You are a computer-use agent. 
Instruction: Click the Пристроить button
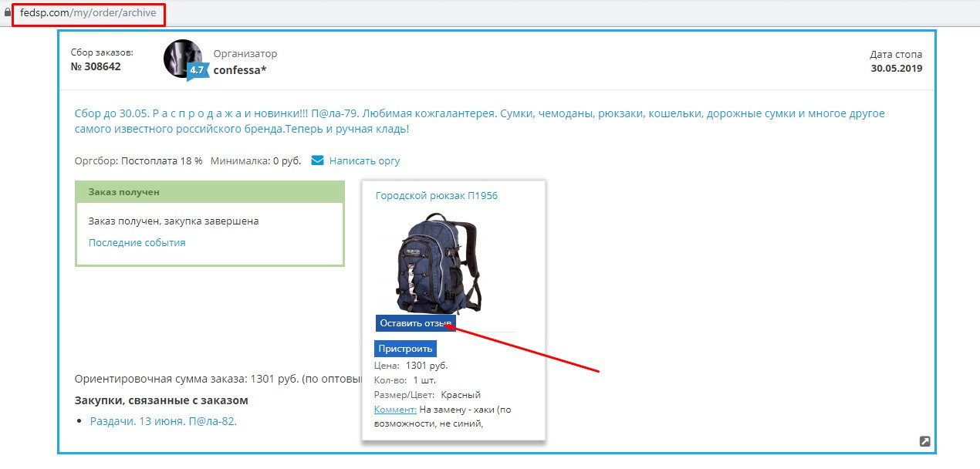click(x=406, y=349)
